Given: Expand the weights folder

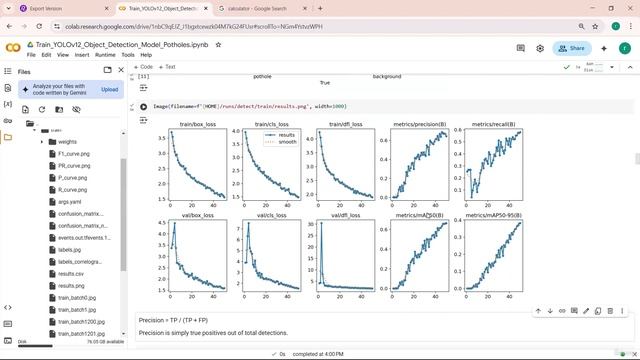Looking at the screenshot, I should (42, 142).
